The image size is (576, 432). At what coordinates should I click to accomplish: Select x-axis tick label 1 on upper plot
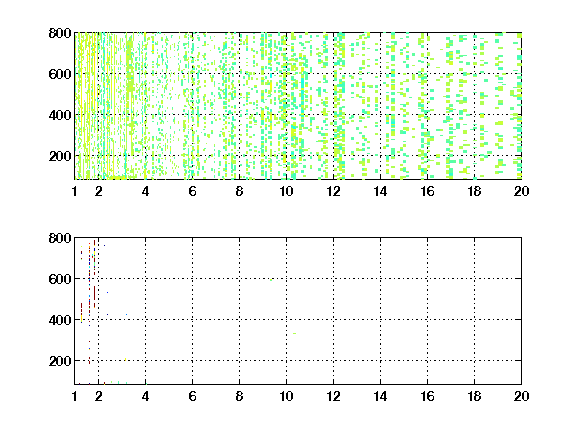coord(75,191)
